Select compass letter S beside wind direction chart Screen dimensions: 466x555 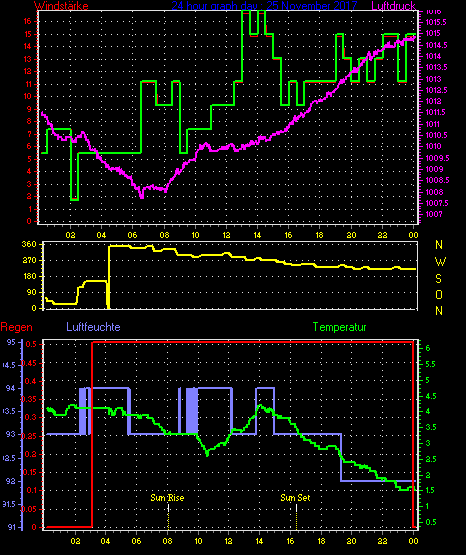coord(439,279)
